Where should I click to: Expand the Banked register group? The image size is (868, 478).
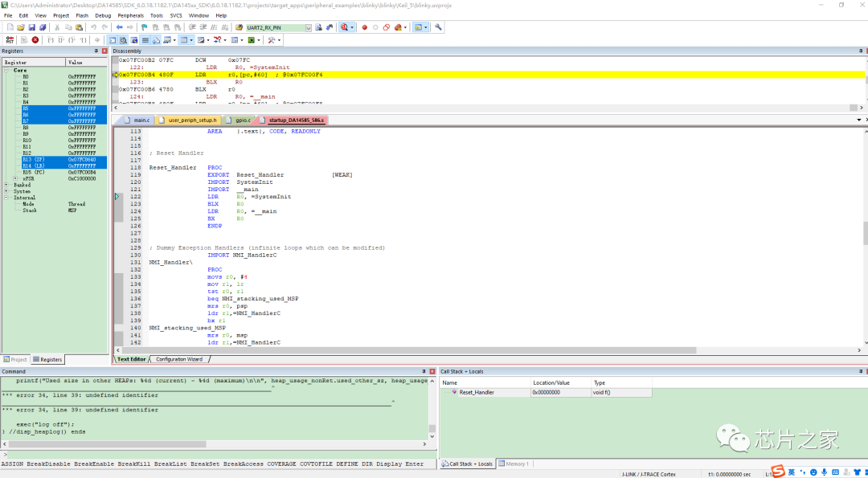coord(6,185)
